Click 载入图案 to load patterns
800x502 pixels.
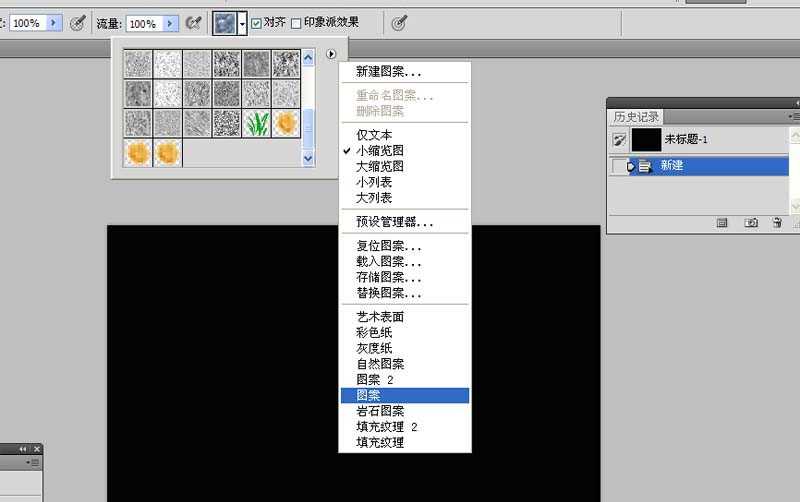coord(389,262)
